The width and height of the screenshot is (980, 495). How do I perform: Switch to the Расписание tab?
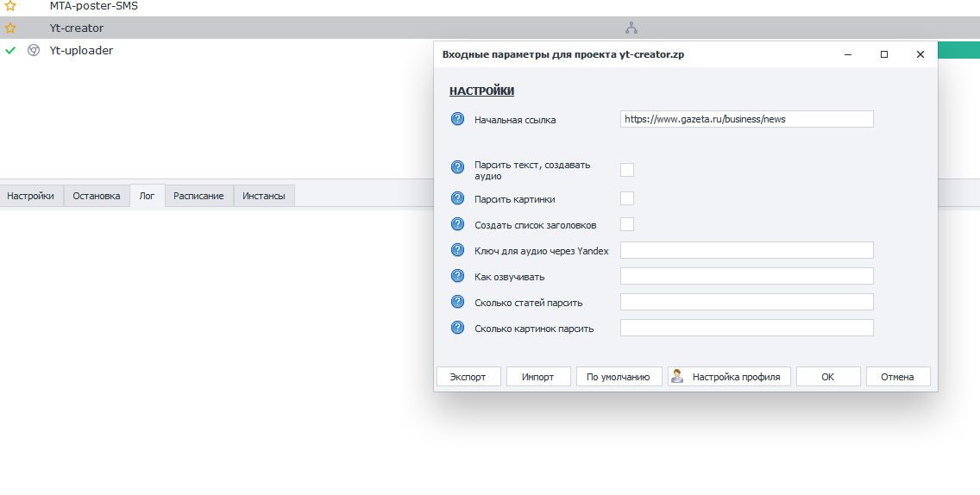tap(198, 196)
